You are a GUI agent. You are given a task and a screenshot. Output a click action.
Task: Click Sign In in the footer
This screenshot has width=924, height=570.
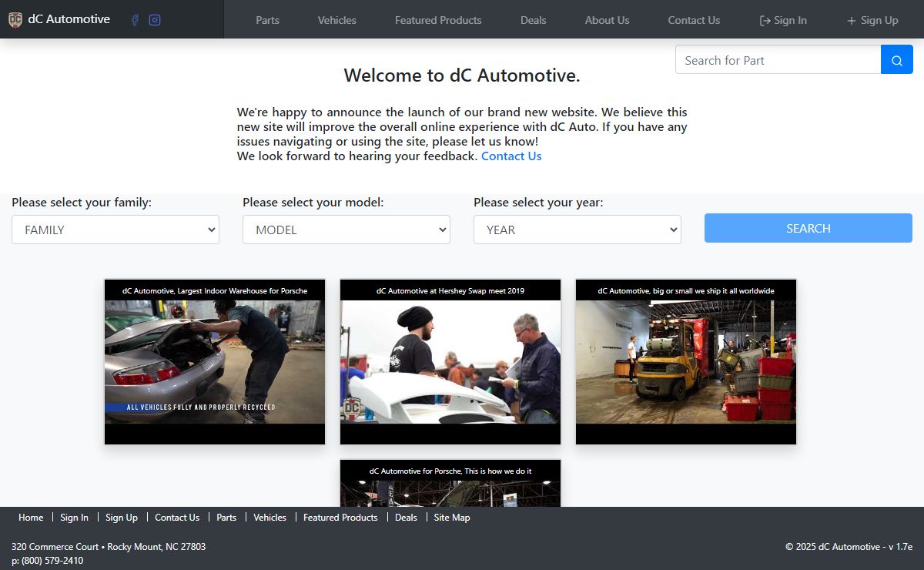click(75, 518)
